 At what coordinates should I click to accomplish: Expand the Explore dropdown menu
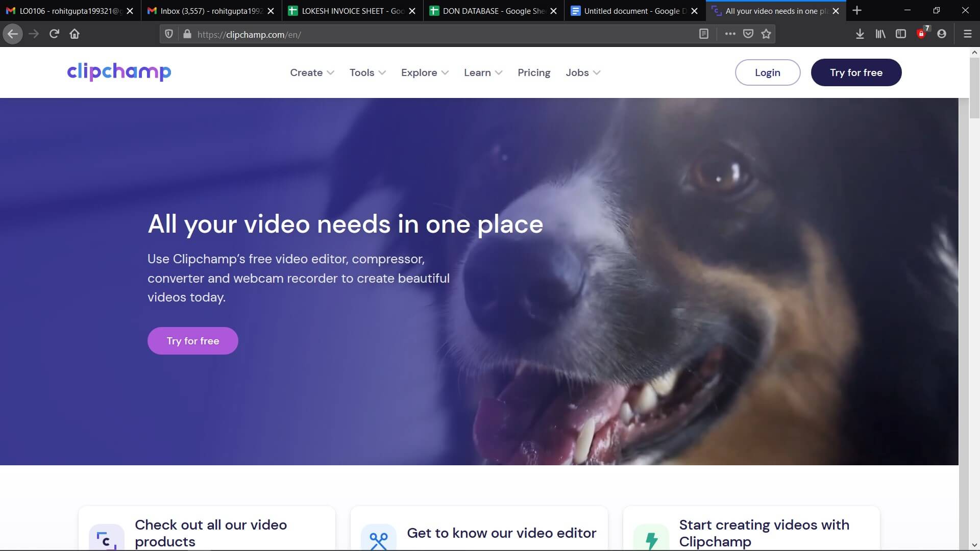coord(425,72)
